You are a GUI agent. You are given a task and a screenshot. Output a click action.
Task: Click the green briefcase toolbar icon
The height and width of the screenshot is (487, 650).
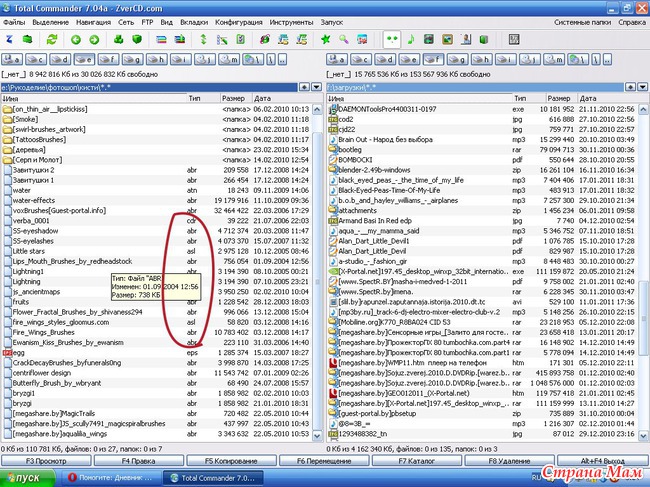tap(28, 39)
